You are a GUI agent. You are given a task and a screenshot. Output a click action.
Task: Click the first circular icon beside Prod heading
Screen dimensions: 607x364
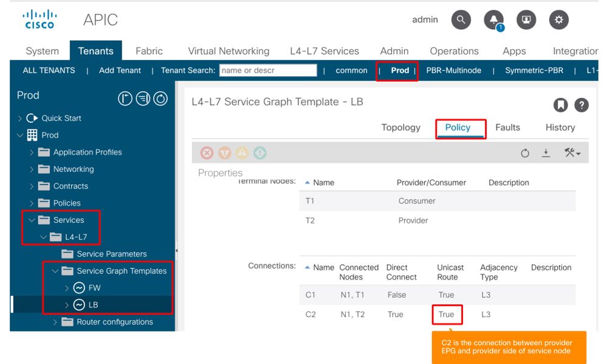[125, 98]
